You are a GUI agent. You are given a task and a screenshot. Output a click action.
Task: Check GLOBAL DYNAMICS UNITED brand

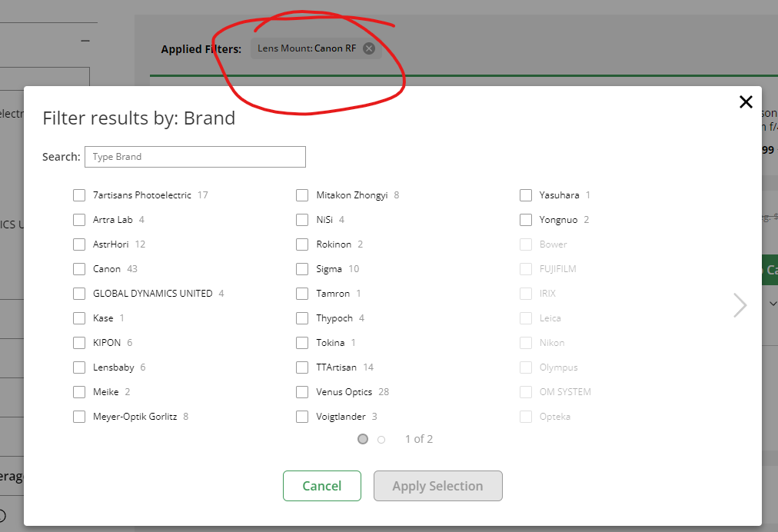pyautogui.click(x=79, y=294)
